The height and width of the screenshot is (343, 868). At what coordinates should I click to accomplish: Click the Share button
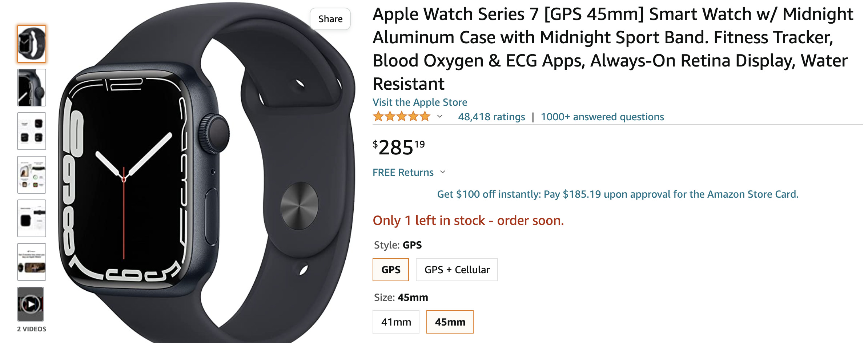click(x=330, y=19)
